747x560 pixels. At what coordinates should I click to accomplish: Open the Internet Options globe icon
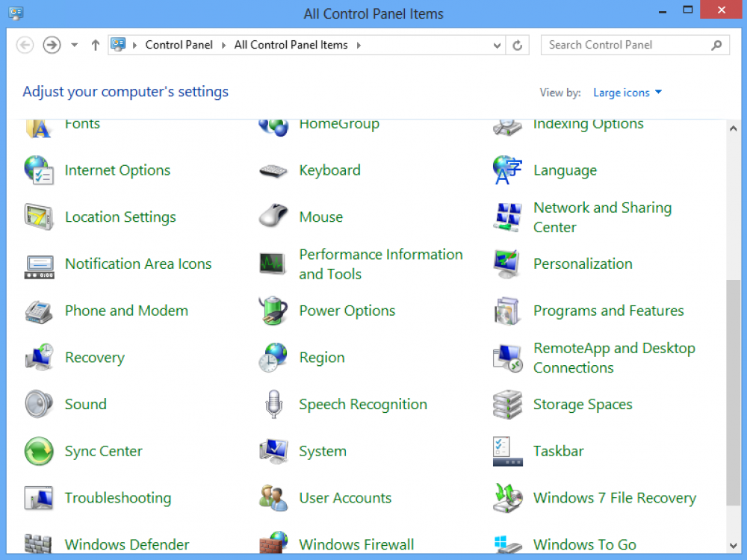pos(39,170)
